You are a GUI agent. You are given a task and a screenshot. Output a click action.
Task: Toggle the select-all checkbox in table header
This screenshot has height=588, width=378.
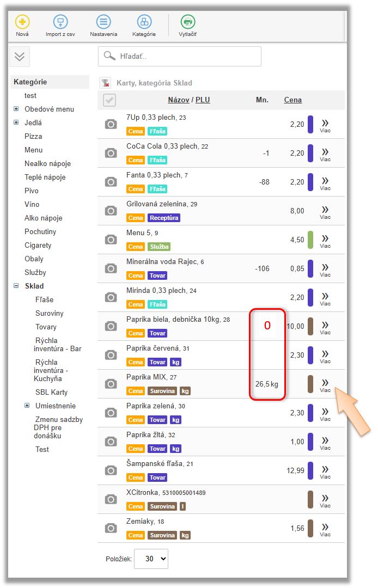109,100
